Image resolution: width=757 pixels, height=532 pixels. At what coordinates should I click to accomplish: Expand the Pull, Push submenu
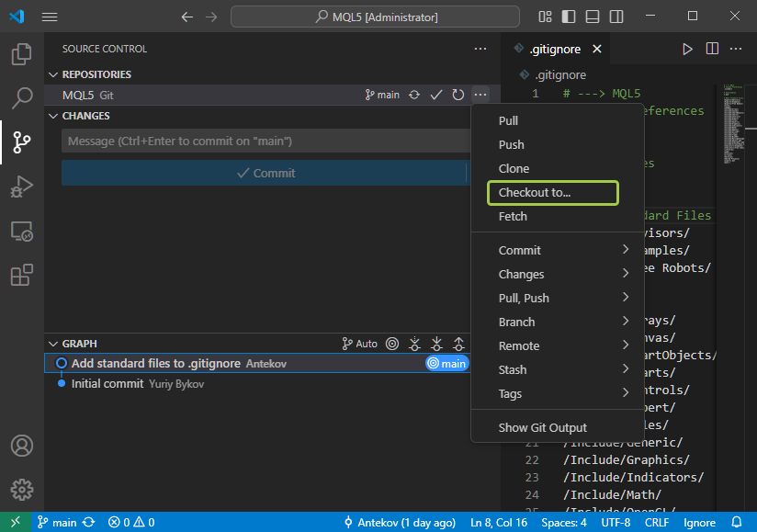[x=557, y=298]
